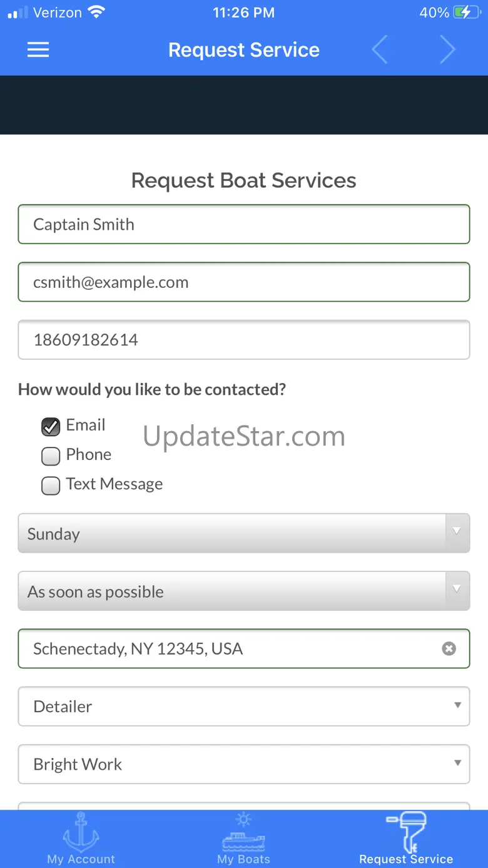Tap the boat My Boats icon
The image size is (488, 868).
click(244, 832)
